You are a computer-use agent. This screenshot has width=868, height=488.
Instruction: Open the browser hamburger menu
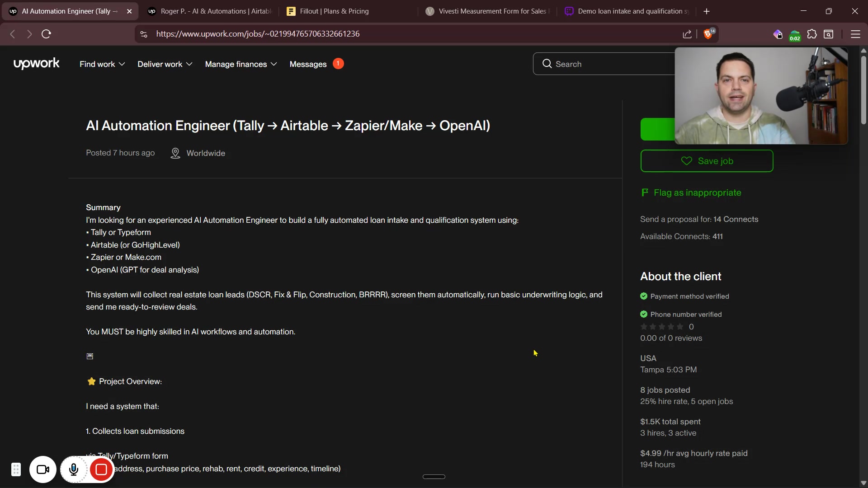pyautogui.click(x=855, y=34)
